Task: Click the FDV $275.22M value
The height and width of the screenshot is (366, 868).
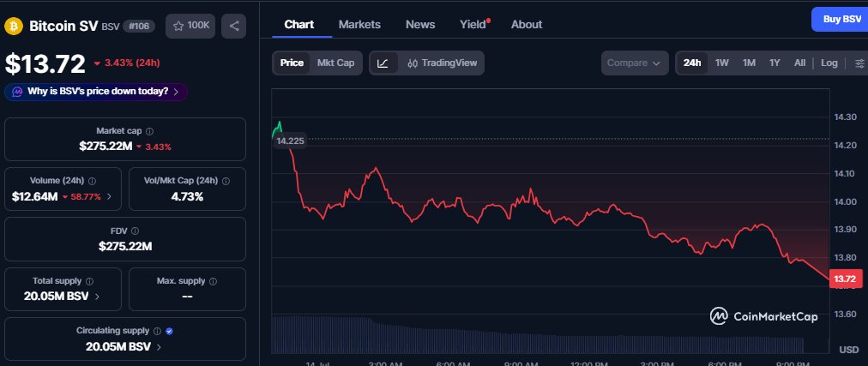Action: (x=125, y=247)
